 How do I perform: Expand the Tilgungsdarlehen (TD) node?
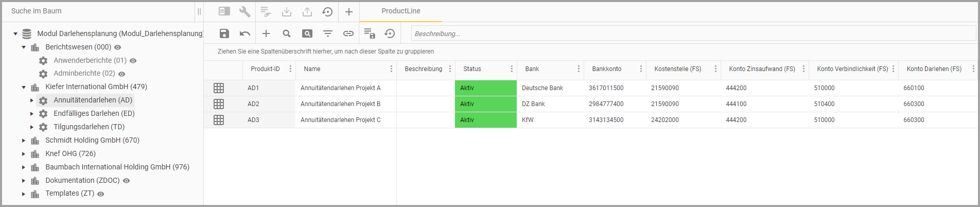pyautogui.click(x=32, y=127)
